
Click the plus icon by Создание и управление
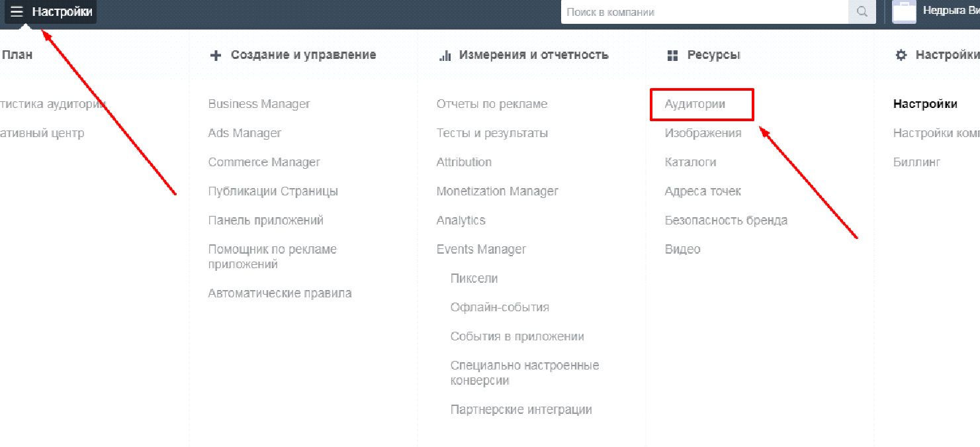pyautogui.click(x=215, y=56)
